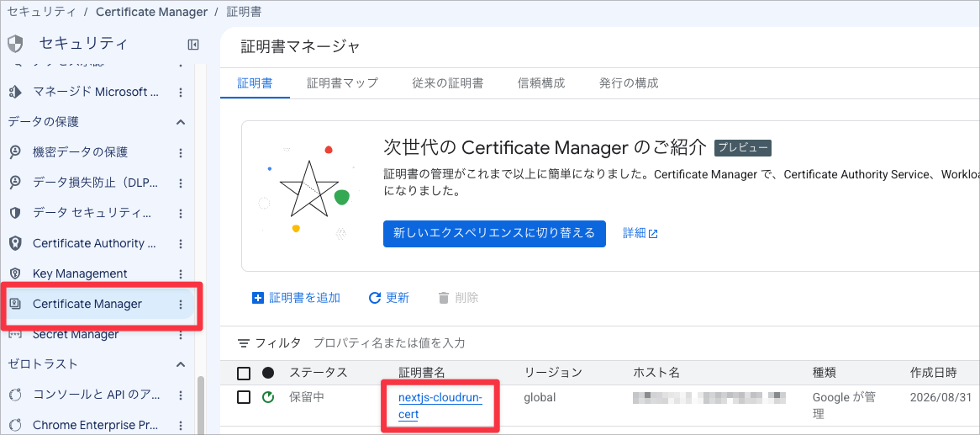Click the status dot column header icon
The width and height of the screenshot is (980, 435).
[x=268, y=373]
